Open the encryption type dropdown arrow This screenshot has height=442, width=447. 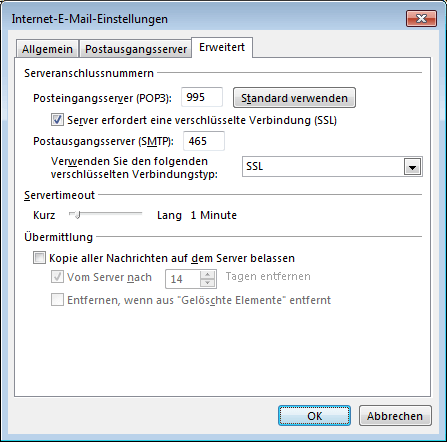tap(412, 166)
